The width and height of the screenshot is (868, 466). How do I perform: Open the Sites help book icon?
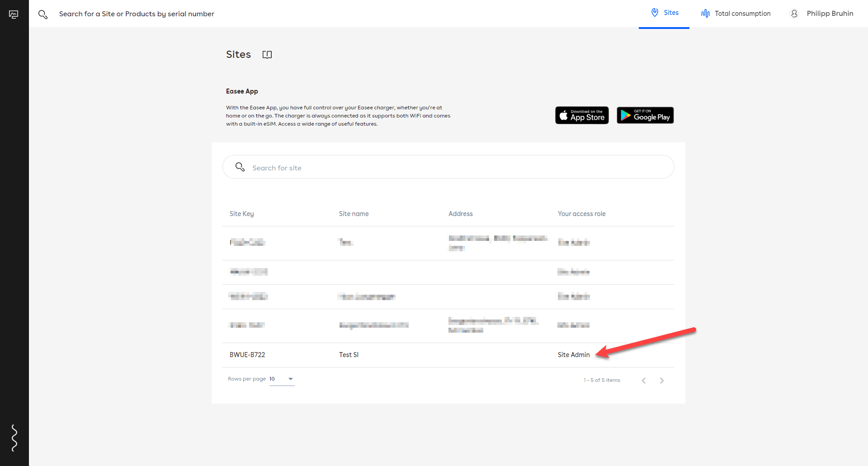coord(267,55)
